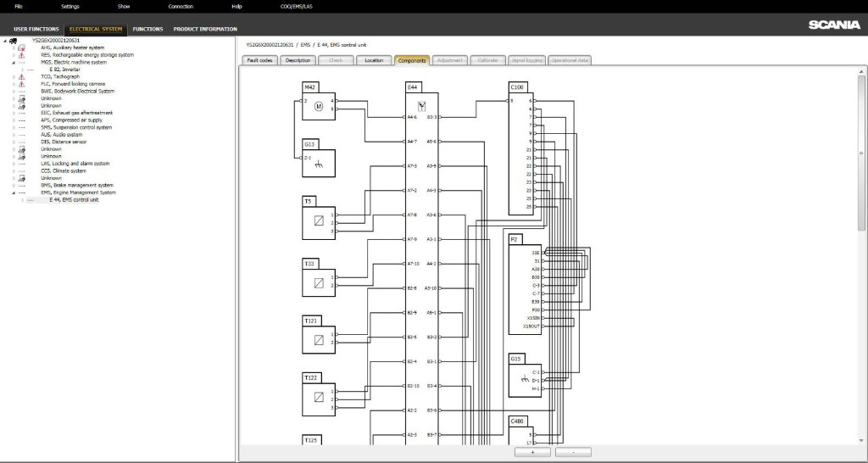Click the sensor symbol in T5 block
The image size is (868, 463).
point(319,220)
